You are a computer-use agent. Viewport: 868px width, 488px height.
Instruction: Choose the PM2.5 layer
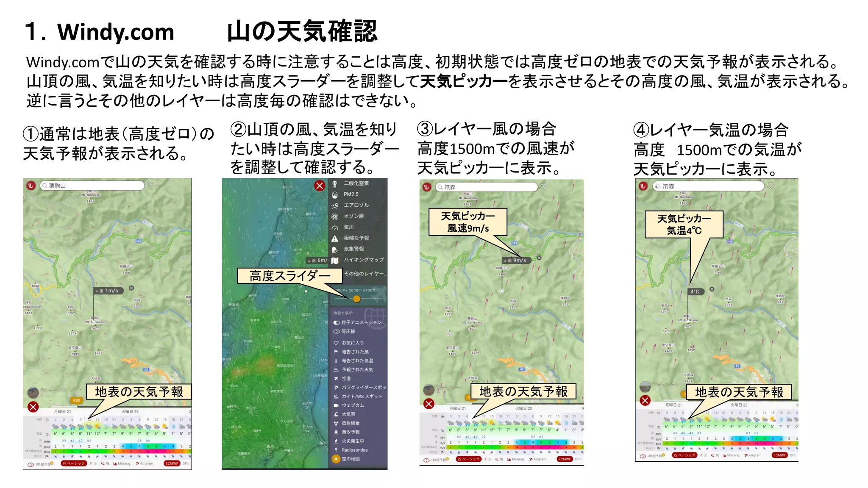tap(351, 194)
